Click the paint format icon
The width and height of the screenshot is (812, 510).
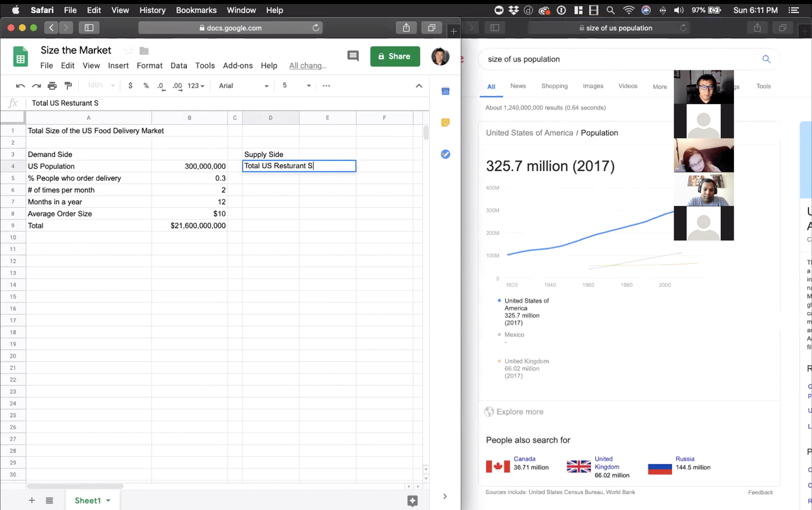click(69, 86)
